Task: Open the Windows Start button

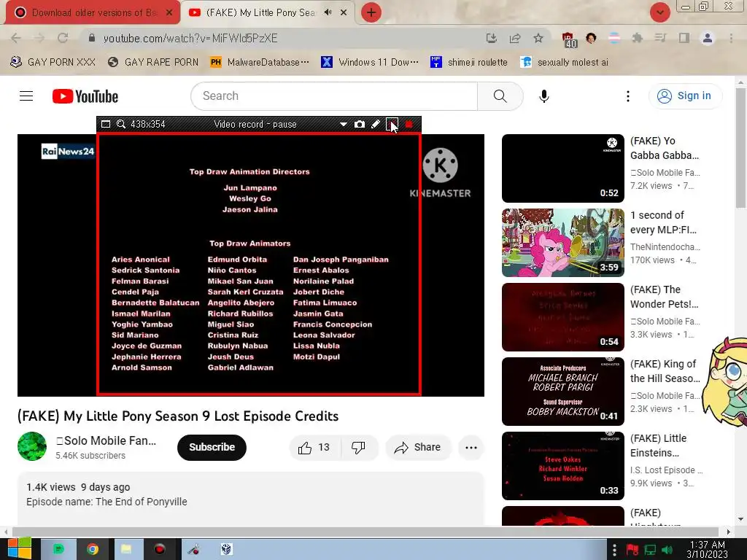Action: tap(19, 549)
